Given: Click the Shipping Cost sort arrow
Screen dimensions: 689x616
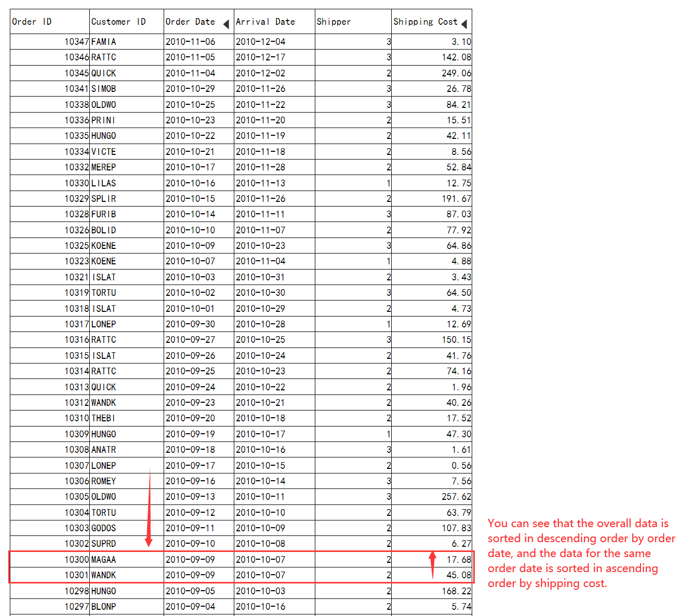Looking at the screenshot, I should pos(464,24).
